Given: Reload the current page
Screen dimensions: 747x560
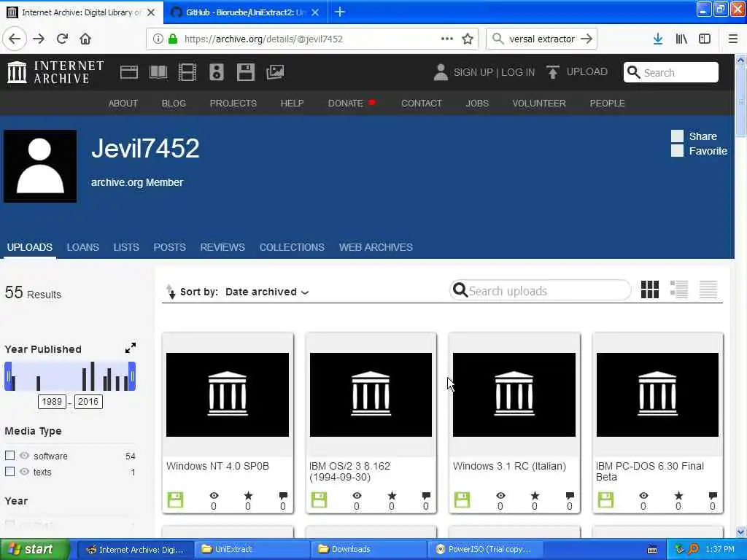Looking at the screenshot, I should (x=62, y=39).
